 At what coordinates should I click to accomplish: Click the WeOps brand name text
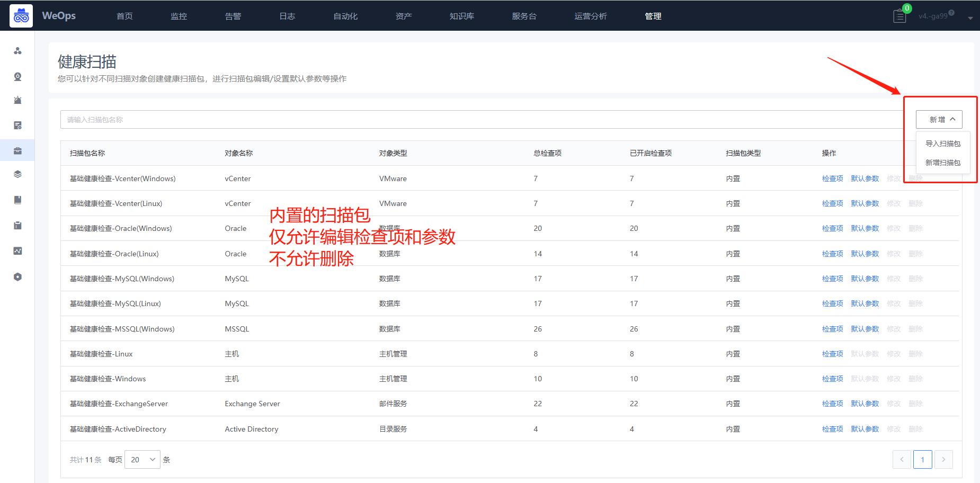click(x=59, y=16)
